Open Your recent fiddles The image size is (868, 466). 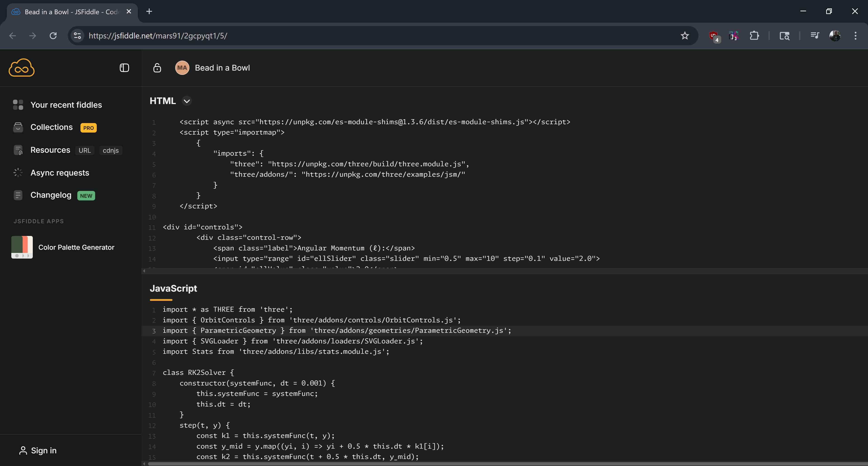click(66, 105)
